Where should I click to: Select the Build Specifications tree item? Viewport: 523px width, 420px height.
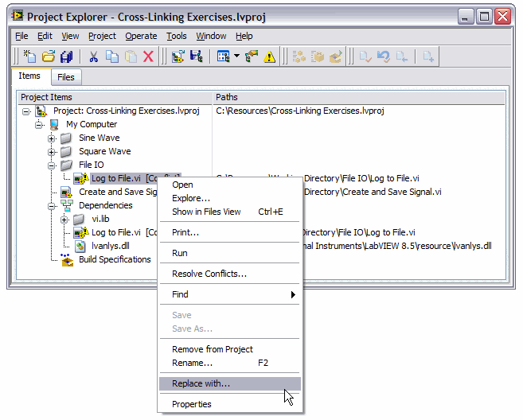pos(114,259)
